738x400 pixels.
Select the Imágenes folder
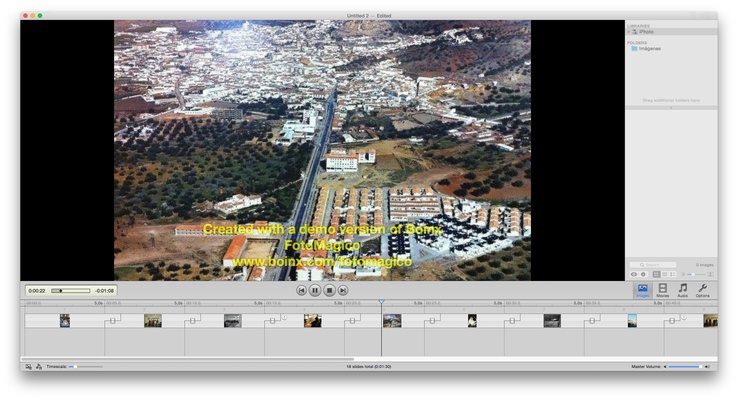(x=646, y=48)
